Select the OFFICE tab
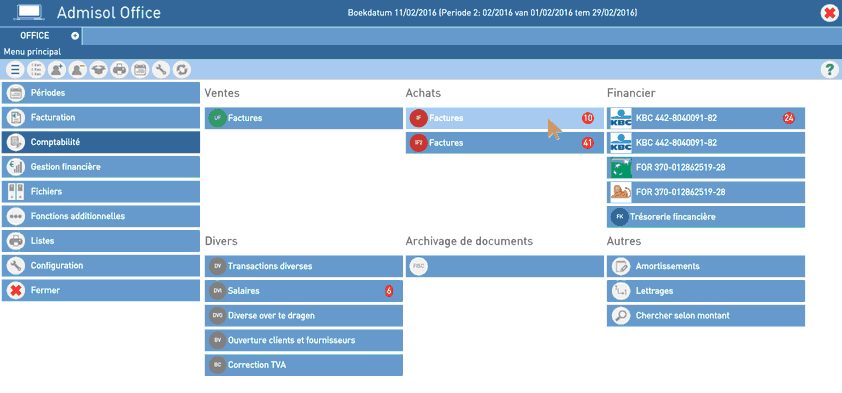The image size is (842, 393). pyautogui.click(x=35, y=35)
